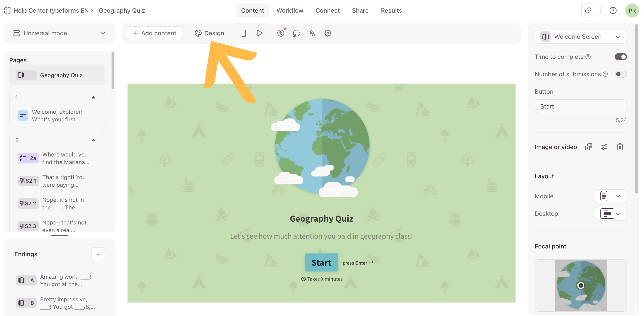
Task: Enable Number of submissions toggle
Action: [x=620, y=74]
